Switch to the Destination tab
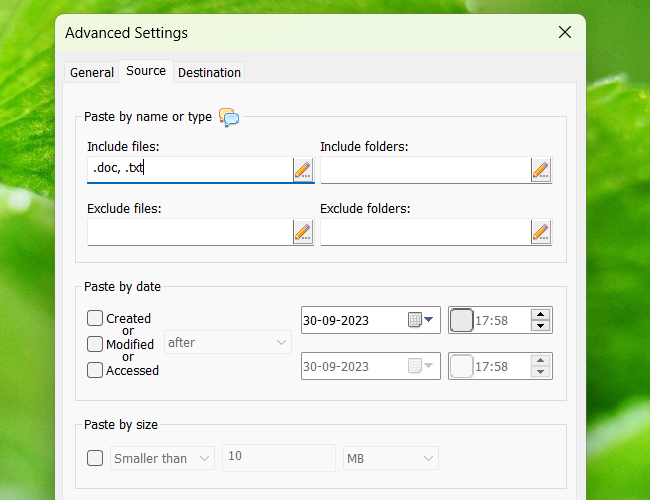 pos(209,72)
